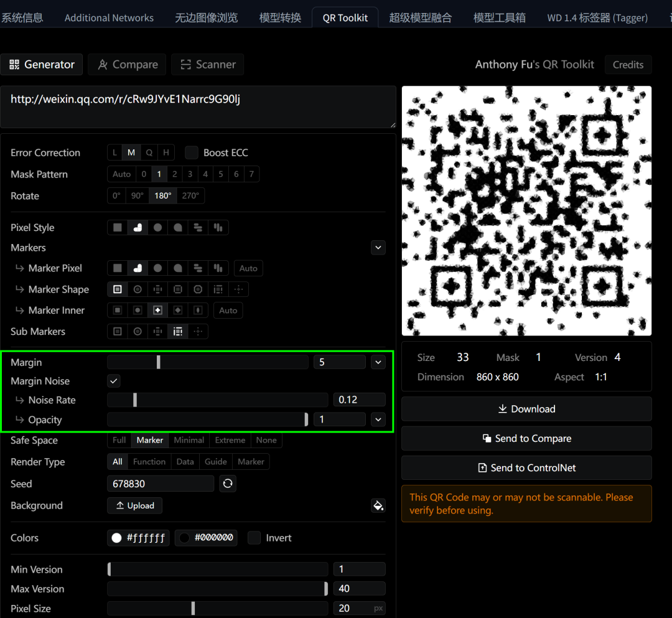Select rounded-corner Pixel Style icon

click(x=138, y=228)
